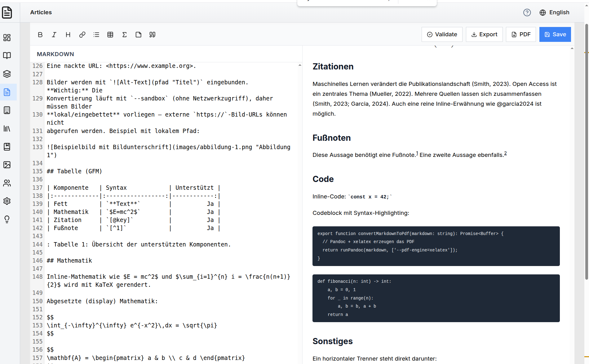The height and width of the screenshot is (364, 589).
Task: Click line 135 '## Tabelle (GFM)' in editor
Action: coord(74,171)
